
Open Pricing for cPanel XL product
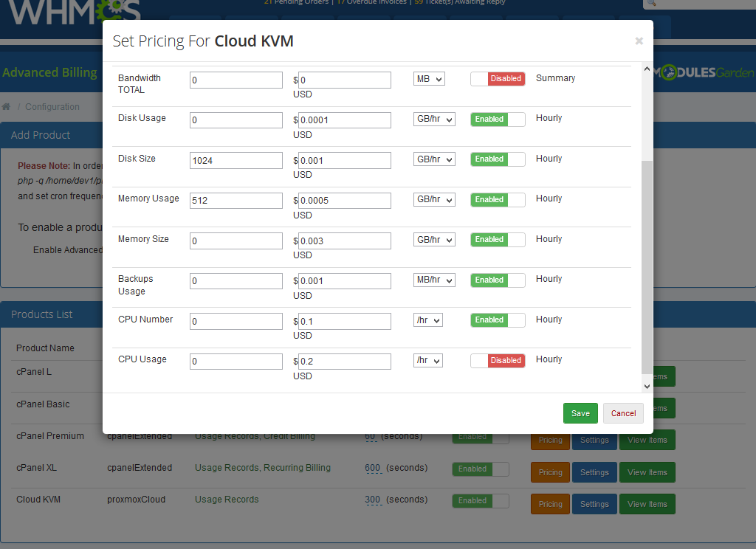click(x=550, y=472)
